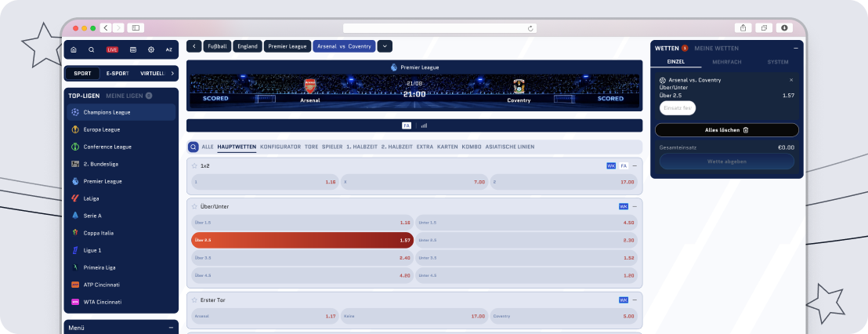Click the WK badge in the Erster Tor header
868x334 pixels.
click(624, 300)
